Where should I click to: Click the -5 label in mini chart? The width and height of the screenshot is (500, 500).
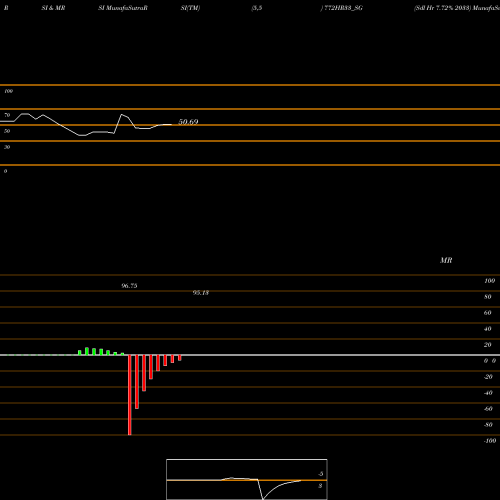coord(320,474)
